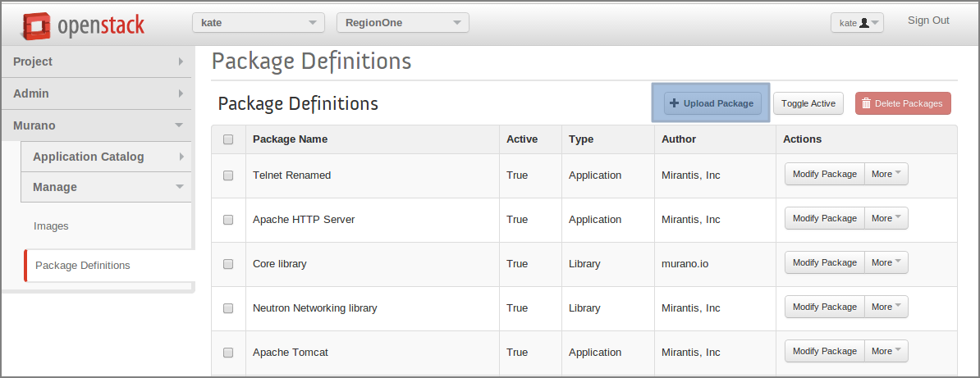Click the user icon beside kate
This screenshot has width=980, height=378.
click(x=863, y=24)
